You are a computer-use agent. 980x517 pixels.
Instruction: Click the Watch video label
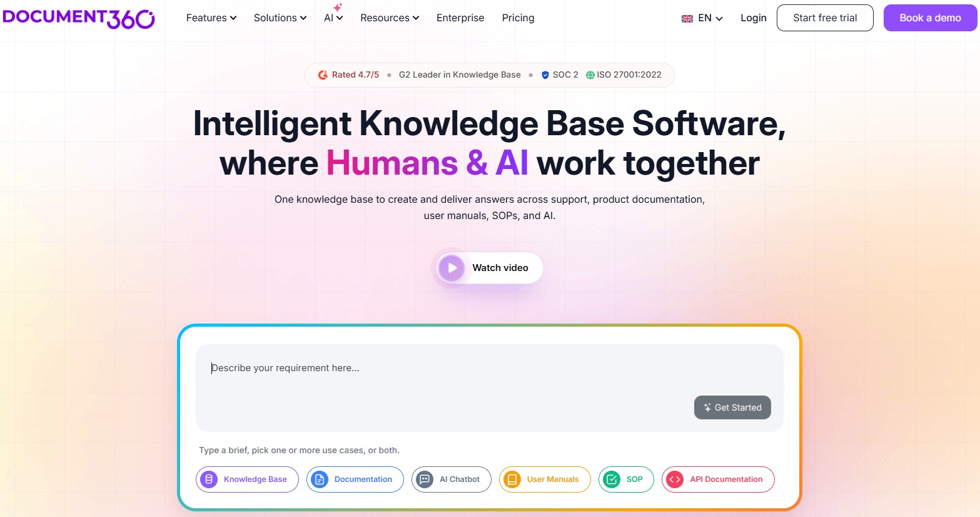500,268
